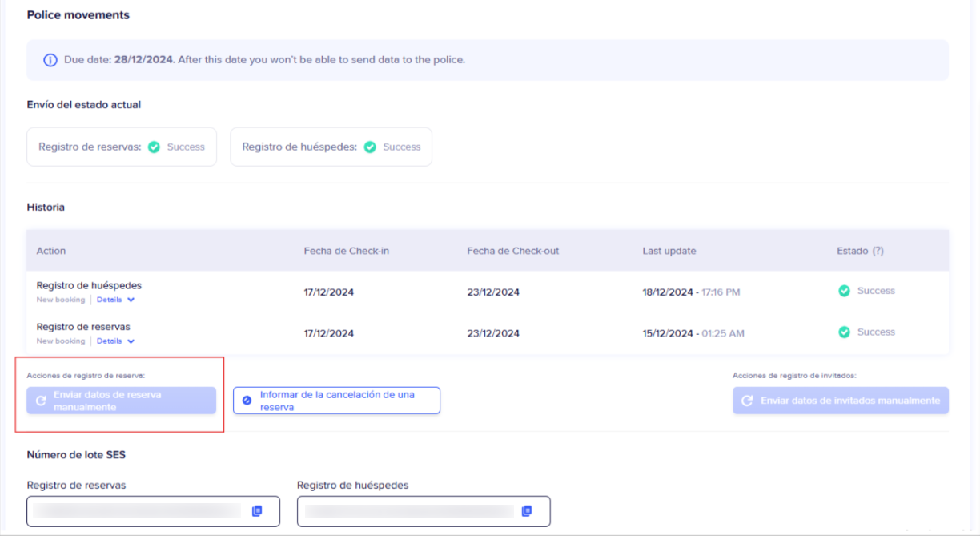Click the Last update column header
Image resolution: width=980 pixels, height=536 pixels.
coord(669,251)
